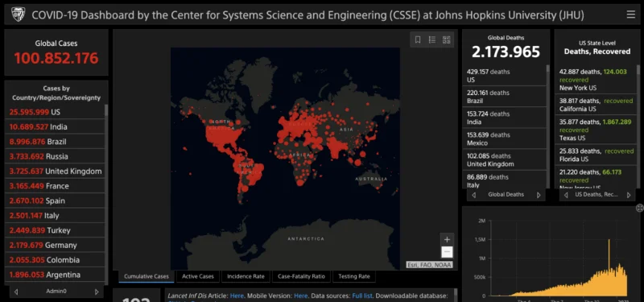
Task: Open the Mobile Version Here link
Action: click(300, 296)
